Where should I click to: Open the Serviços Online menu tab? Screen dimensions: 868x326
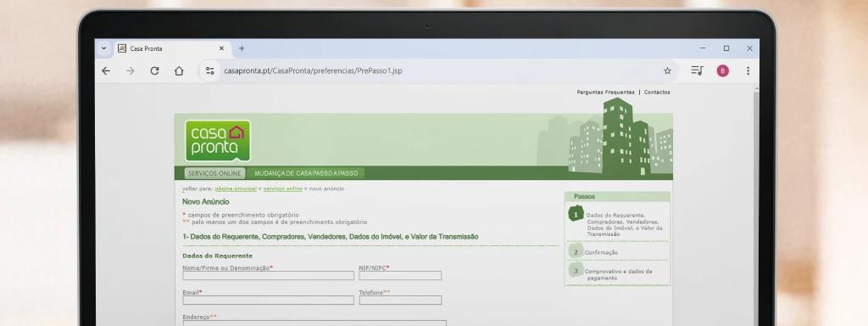coord(214,173)
